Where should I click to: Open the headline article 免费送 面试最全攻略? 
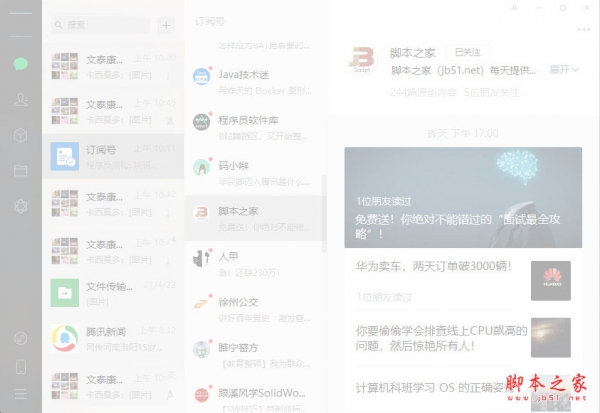(463, 198)
